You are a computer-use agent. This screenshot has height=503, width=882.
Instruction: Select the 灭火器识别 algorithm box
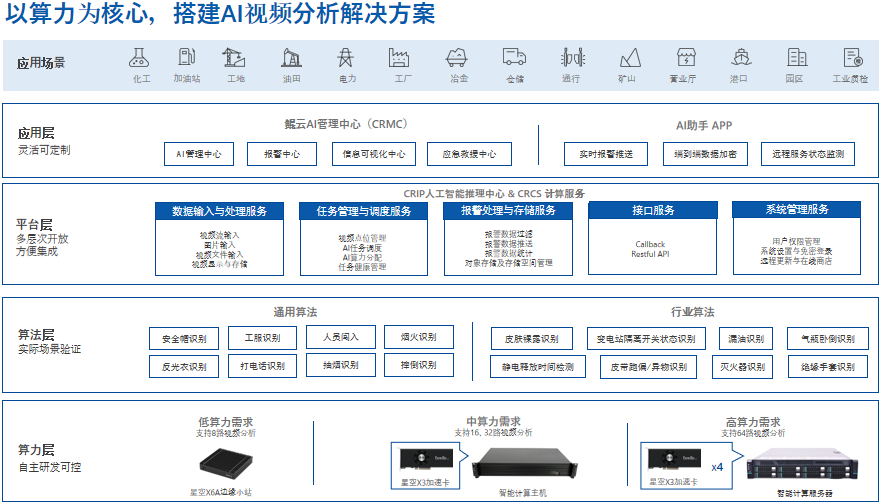(x=742, y=367)
